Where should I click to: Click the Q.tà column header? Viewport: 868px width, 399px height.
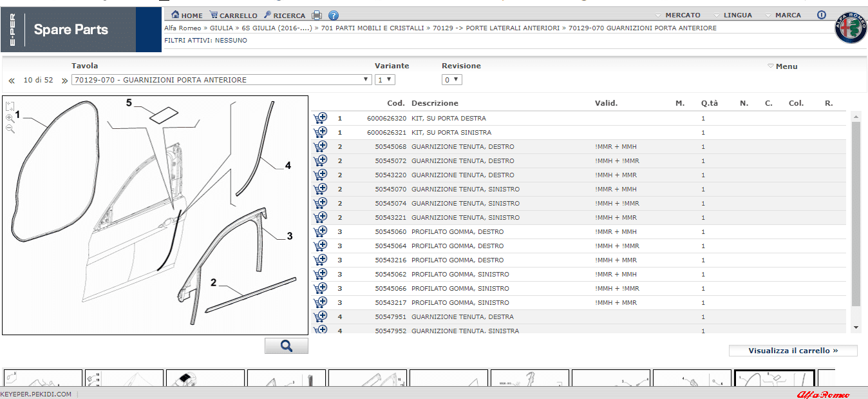coord(709,103)
